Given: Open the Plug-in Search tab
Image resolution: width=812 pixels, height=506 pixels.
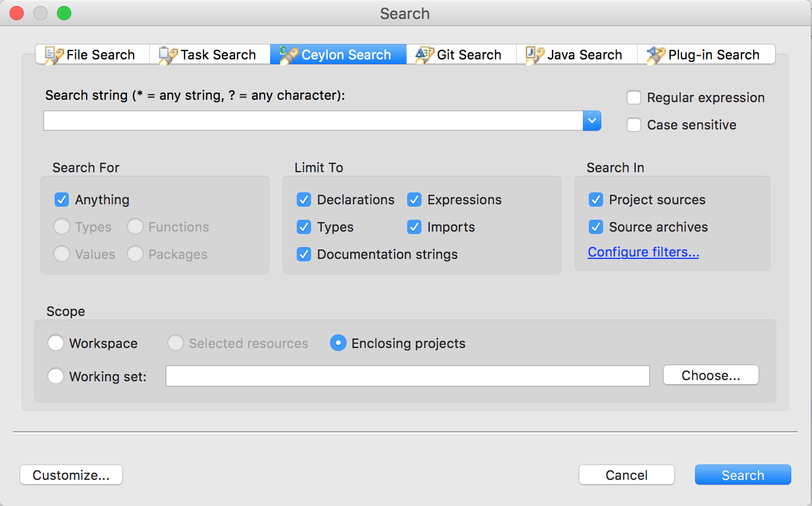Looking at the screenshot, I should [x=706, y=55].
